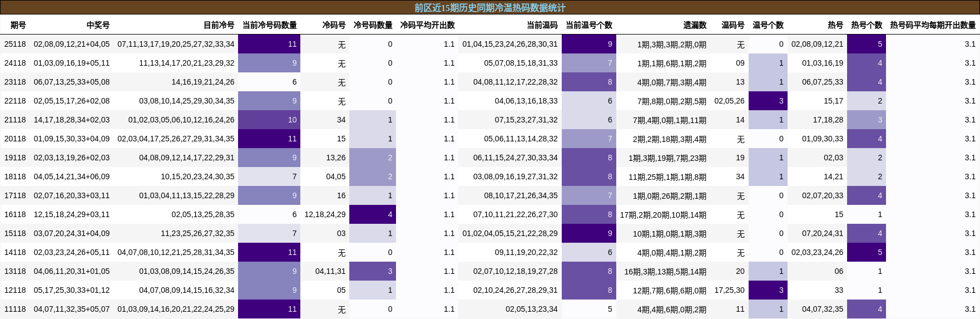Select period cell 15118
Viewport: 980px width, 319px height.
click(15, 233)
